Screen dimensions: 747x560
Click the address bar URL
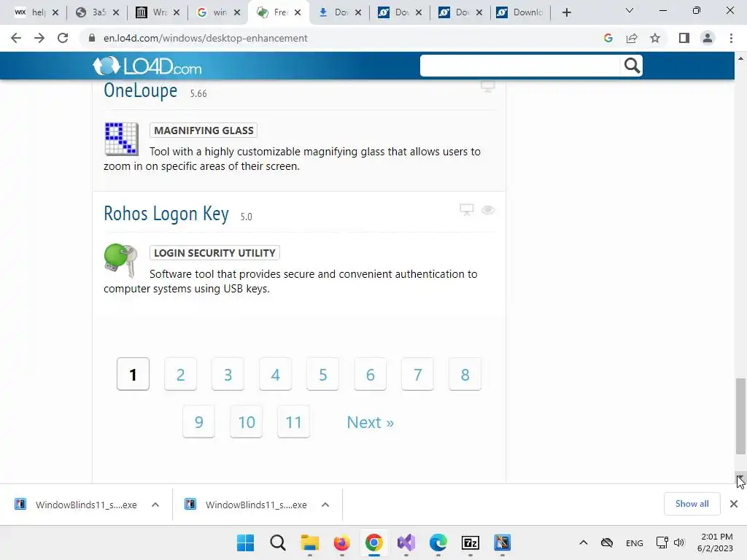[x=205, y=38]
